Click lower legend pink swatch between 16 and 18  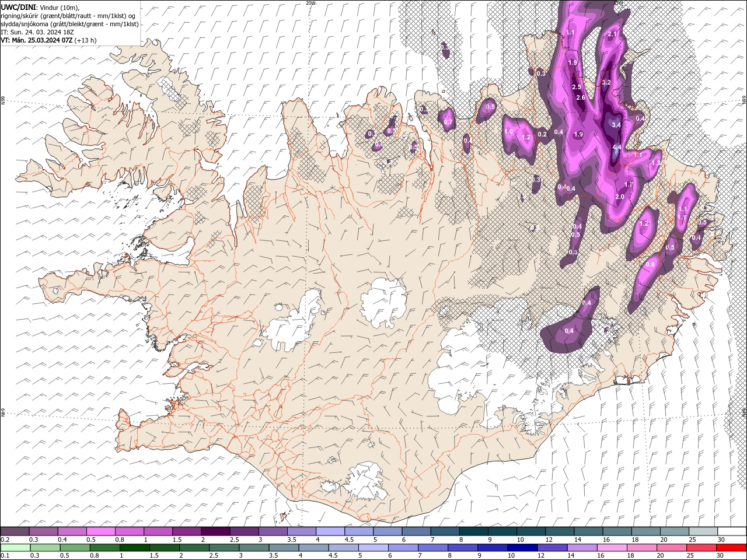click(612, 548)
